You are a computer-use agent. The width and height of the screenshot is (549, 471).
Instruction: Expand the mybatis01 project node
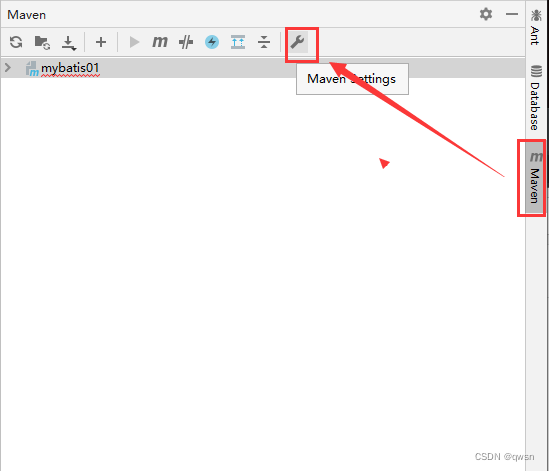click(8, 67)
